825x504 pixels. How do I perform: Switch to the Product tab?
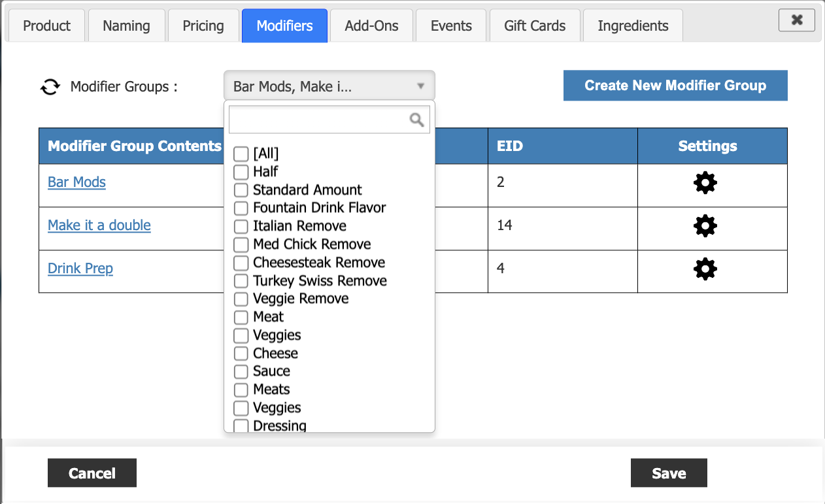(46, 26)
